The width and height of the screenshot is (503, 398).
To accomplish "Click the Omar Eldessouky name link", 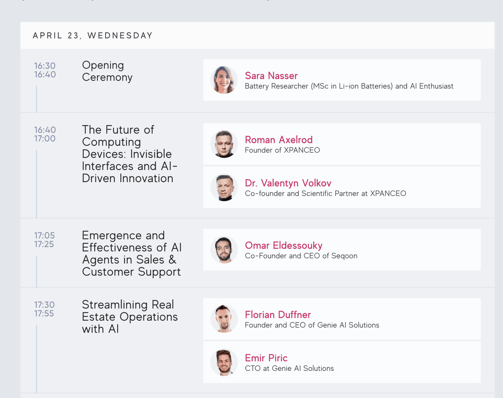I will [284, 245].
